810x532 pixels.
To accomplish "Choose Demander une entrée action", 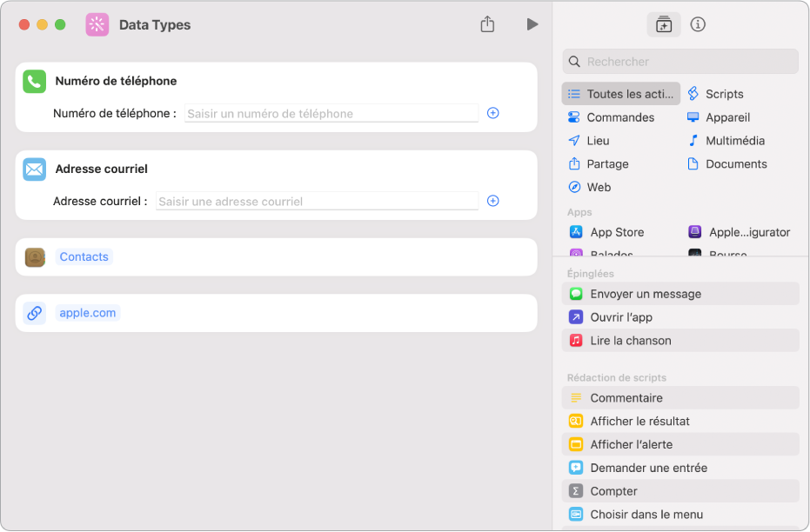I will pos(680,468).
